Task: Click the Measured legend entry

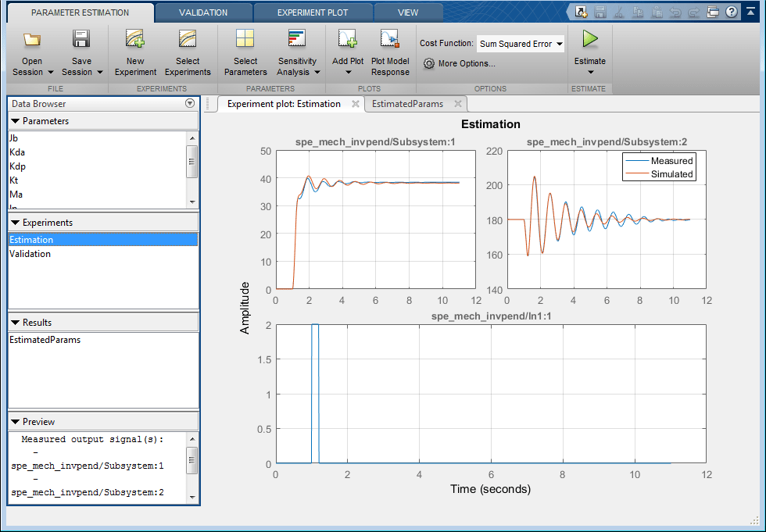Action: [x=659, y=161]
